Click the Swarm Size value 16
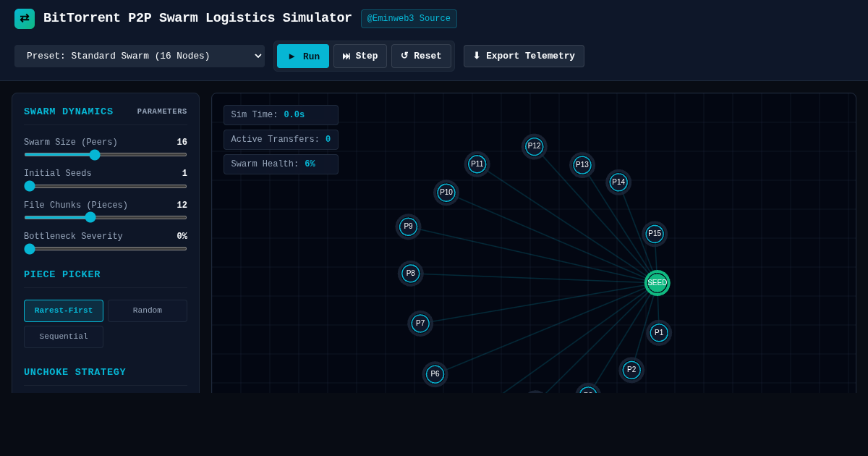Screen dimensions: 868x456 pyautogui.click(x=182, y=143)
